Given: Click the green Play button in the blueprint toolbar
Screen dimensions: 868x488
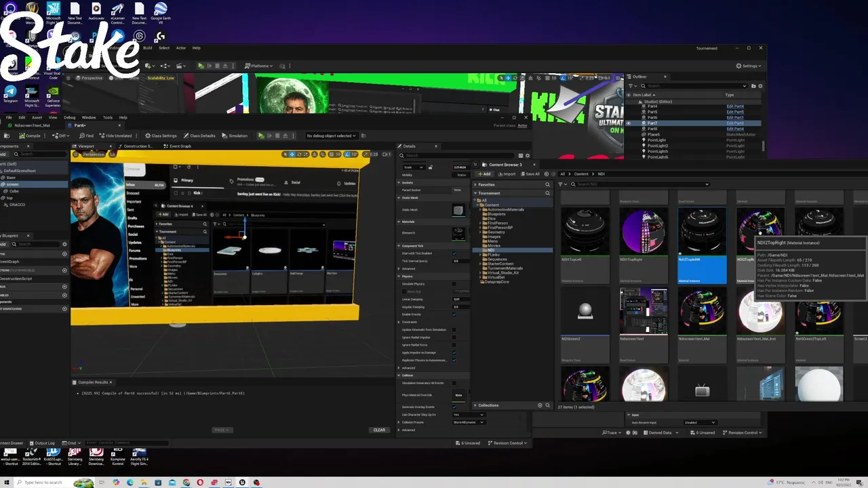Looking at the screenshot, I should point(260,136).
